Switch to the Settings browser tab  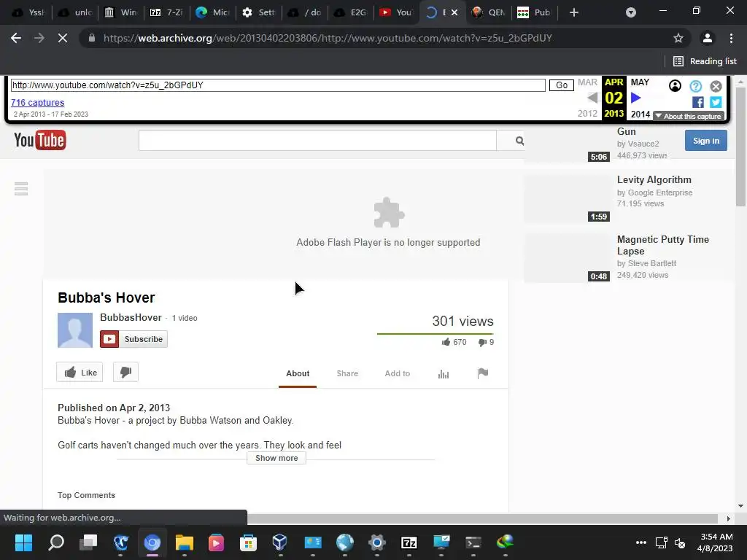pyautogui.click(x=259, y=12)
